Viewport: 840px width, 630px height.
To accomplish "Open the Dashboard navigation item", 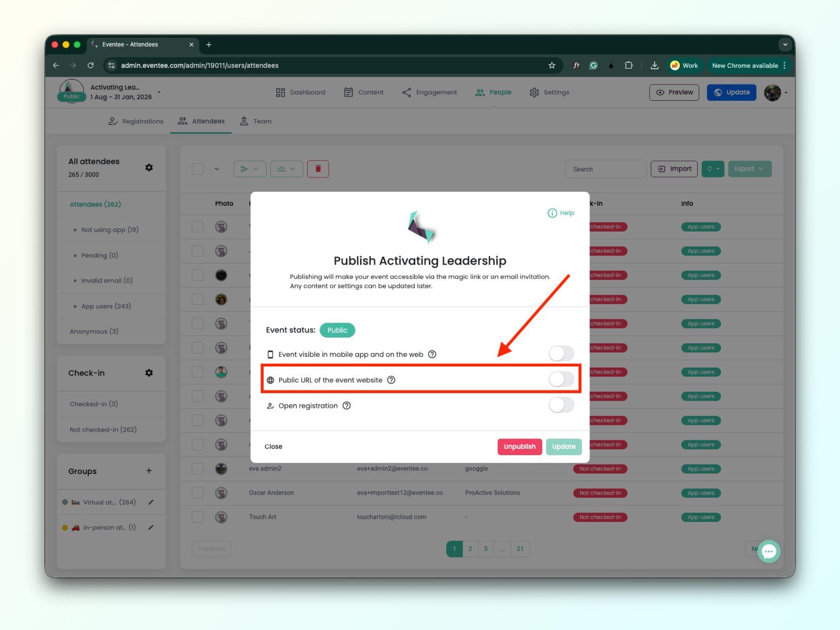I will (301, 92).
